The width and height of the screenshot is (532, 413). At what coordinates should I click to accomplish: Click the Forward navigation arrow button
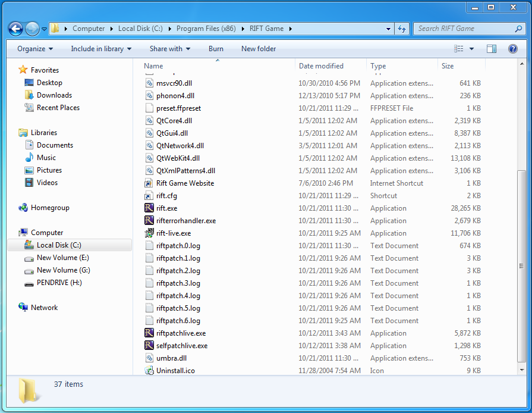(33, 29)
